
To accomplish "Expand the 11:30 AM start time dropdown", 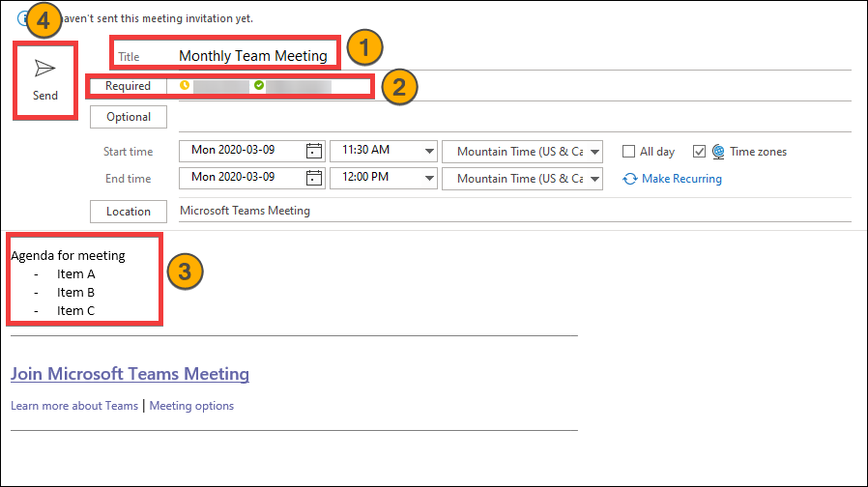I will 429,151.
